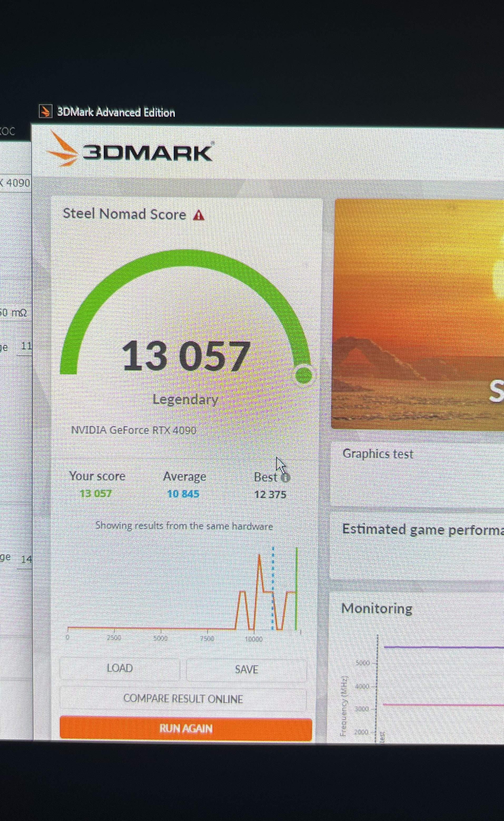This screenshot has width=504, height=821.
Task: Click the 4090 text in background window
Action: [18, 183]
